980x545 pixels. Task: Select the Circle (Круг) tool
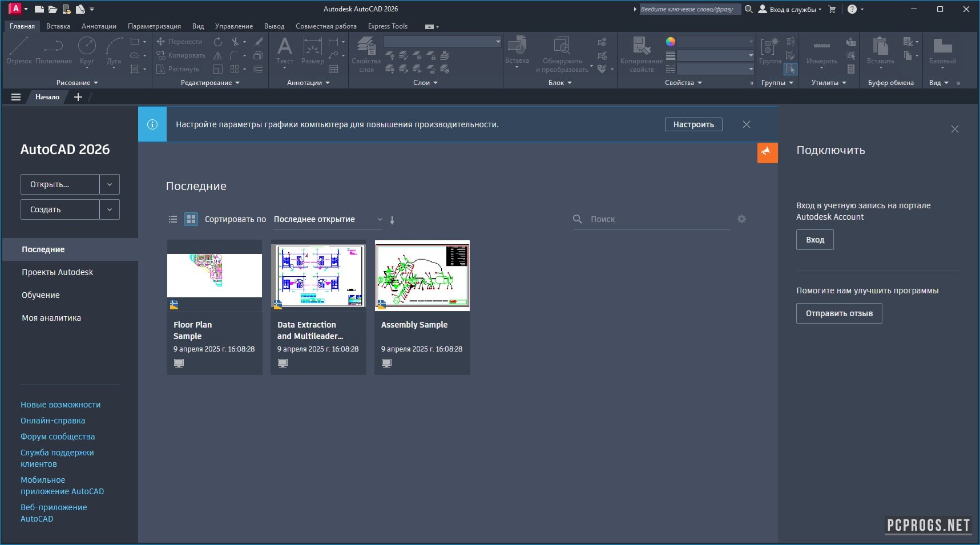tap(87, 48)
